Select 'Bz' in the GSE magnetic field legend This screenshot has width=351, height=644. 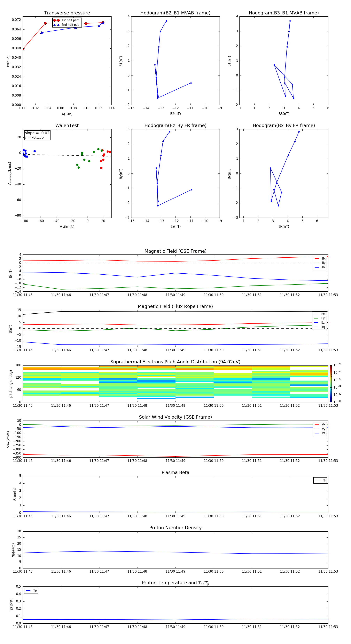coord(320,267)
